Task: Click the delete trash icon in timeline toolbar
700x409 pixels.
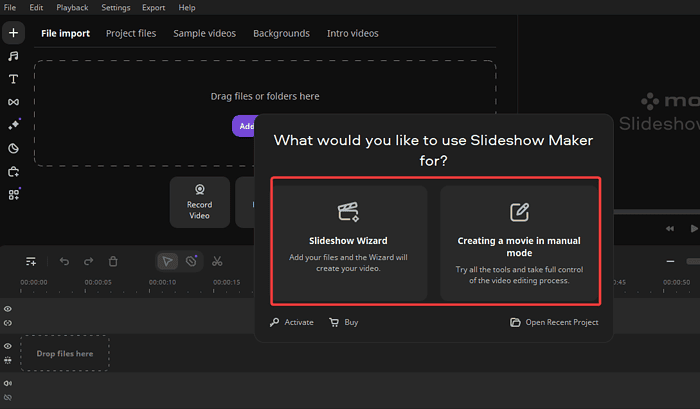Action: (x=113, y=261)
